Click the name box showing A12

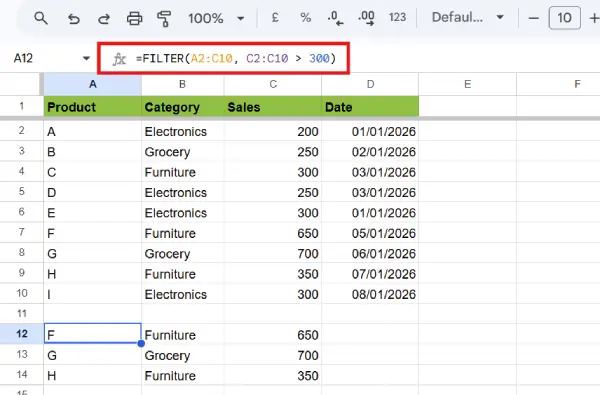pos(23,58)
